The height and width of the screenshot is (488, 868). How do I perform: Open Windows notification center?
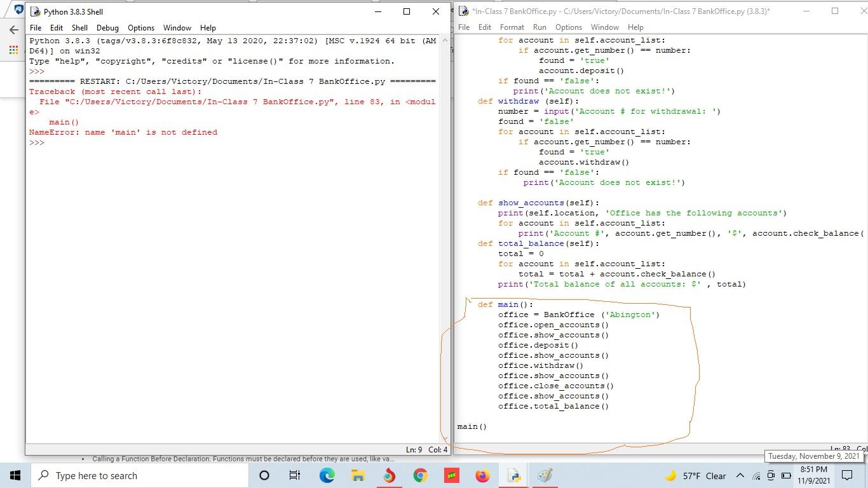click(x=847, y=475)
